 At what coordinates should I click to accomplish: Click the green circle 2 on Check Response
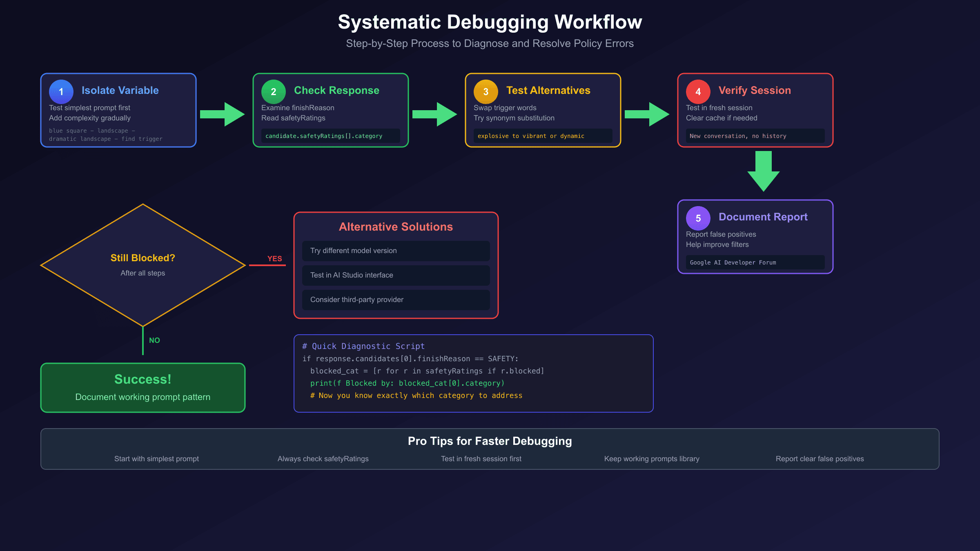pos(273,91)
